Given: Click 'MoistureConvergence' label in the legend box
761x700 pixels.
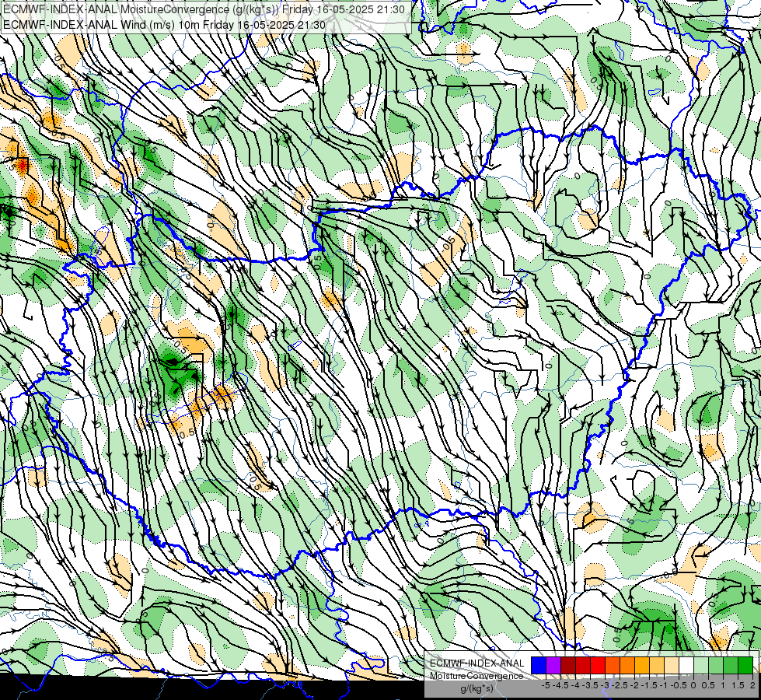Looking at the screenshot, I should (x=476, y=676).
